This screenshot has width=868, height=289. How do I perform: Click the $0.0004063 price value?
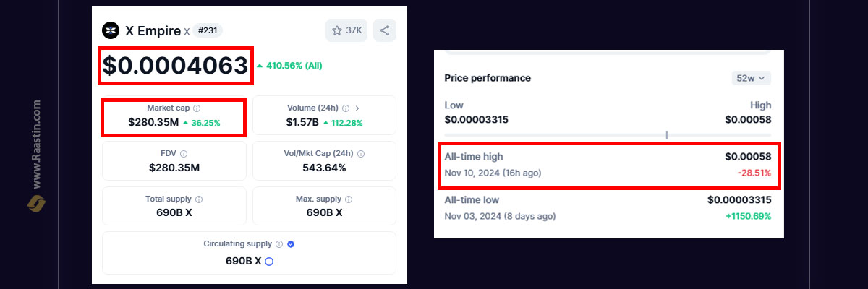coord(176,65)
